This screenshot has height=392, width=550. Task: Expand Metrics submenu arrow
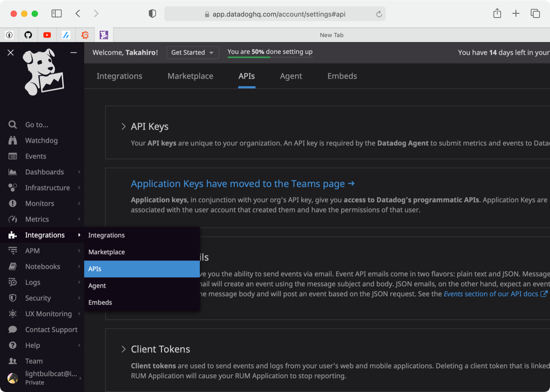click(x=79, y=219)
